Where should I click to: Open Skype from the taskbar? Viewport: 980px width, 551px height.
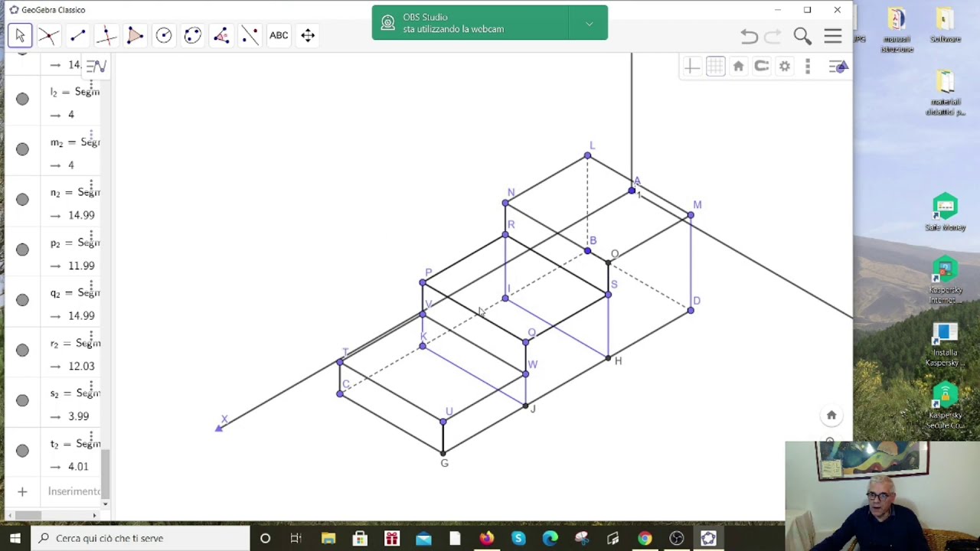(518, 538)
